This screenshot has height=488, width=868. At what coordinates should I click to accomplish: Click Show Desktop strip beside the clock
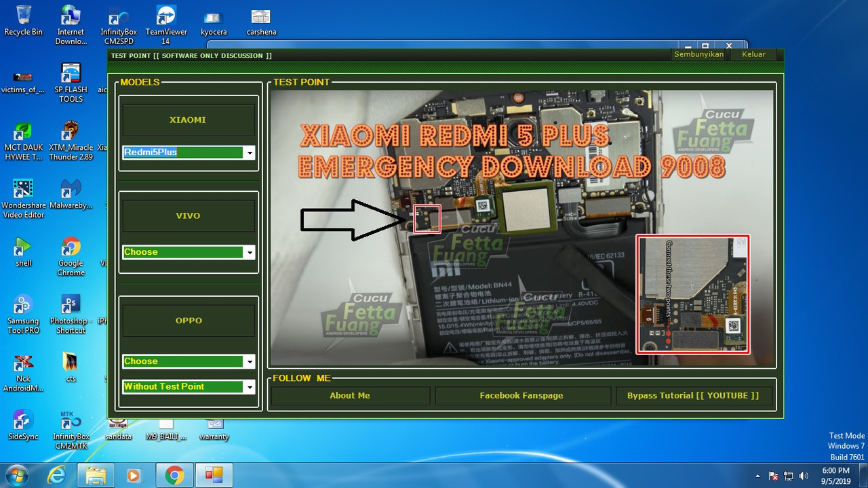[863, 476]
